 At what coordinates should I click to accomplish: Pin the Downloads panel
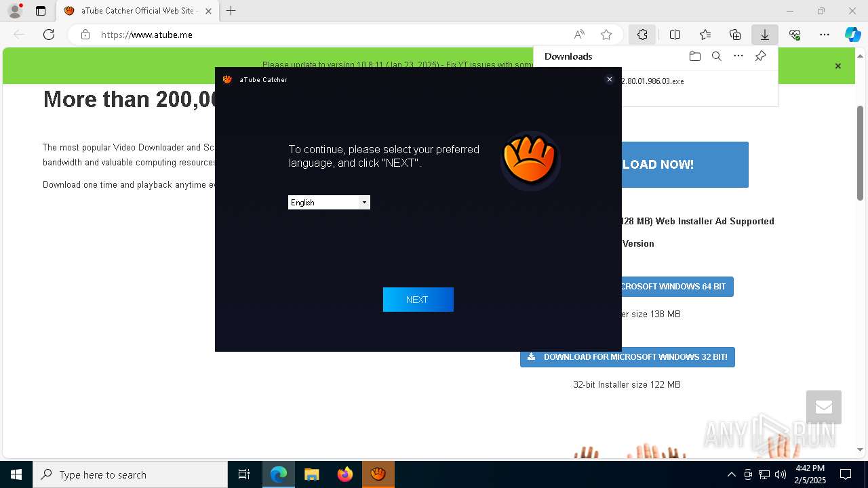pos(761,56)
